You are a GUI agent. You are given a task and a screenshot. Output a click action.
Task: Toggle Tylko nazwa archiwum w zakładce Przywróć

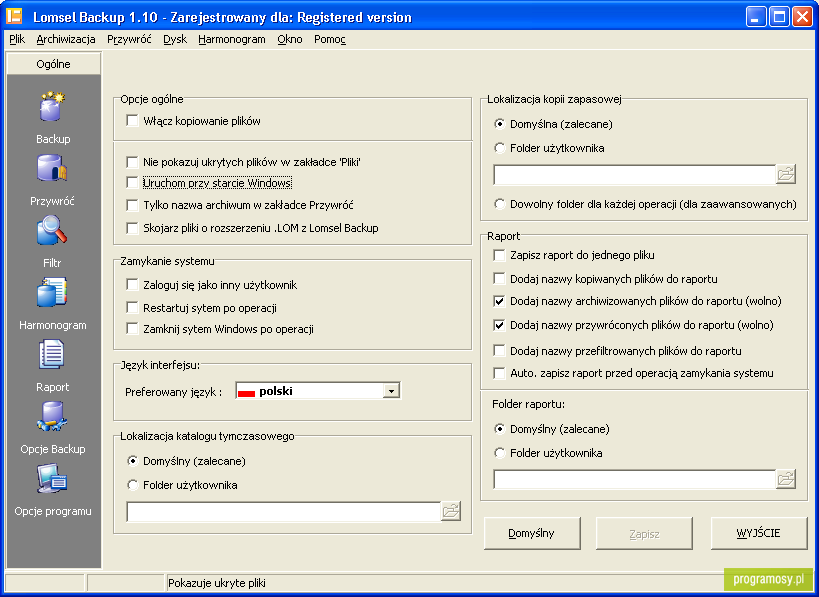tap(132, 205)
